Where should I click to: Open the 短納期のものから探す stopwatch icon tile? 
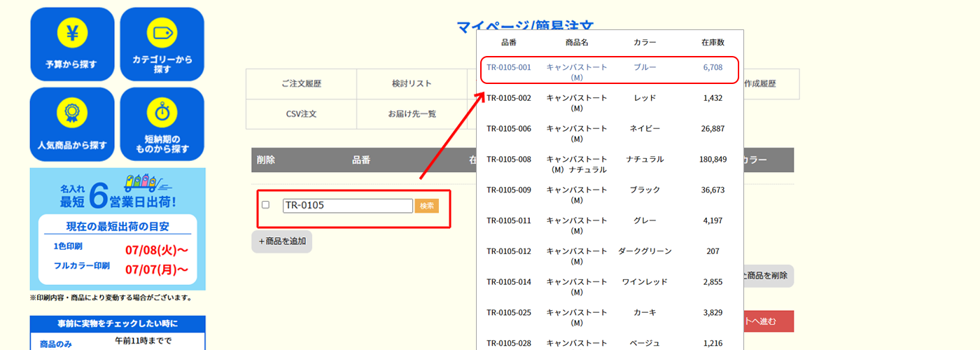(x=162, y=125)
